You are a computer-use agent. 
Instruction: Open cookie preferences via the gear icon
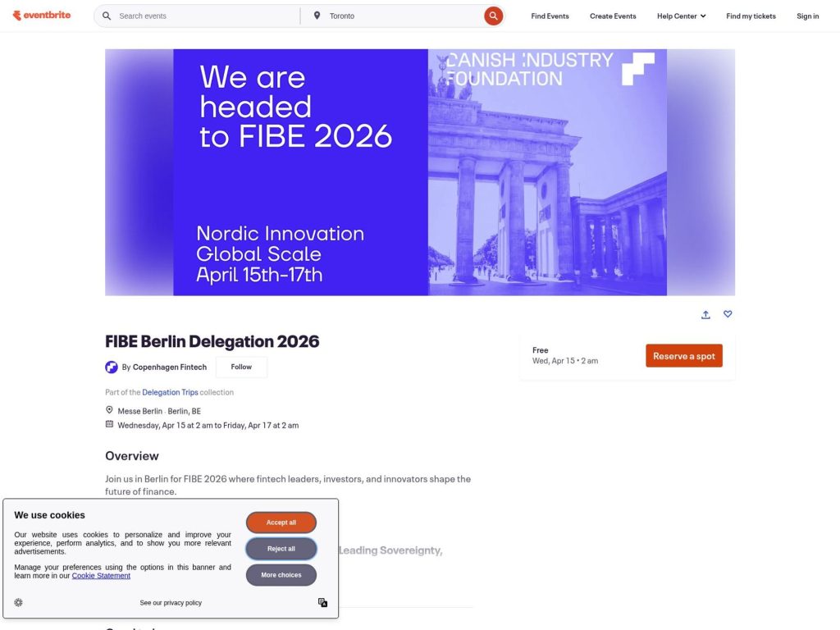(x=18, y=602)
